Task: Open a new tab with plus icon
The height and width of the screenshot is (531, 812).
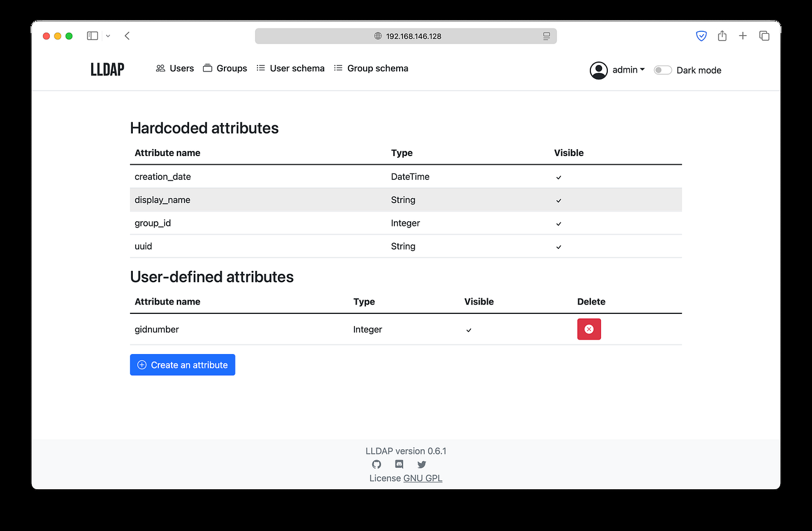Action: pyautogui.click(x=743, y=36)
